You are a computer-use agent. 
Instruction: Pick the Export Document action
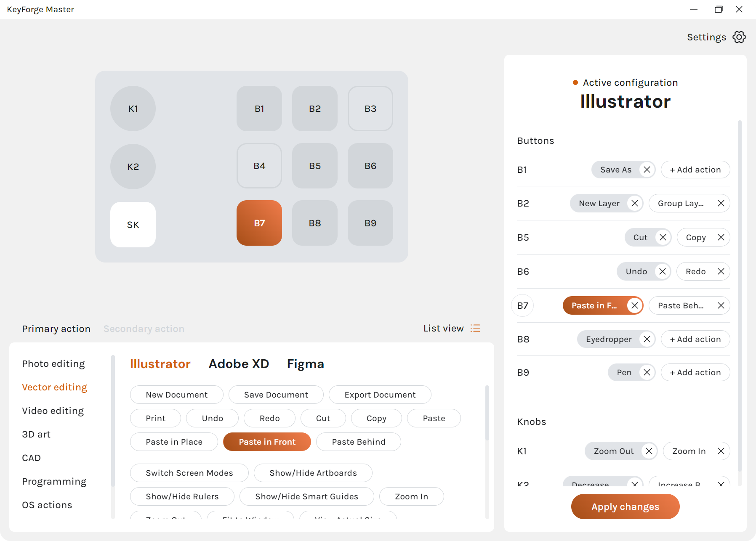380,395
